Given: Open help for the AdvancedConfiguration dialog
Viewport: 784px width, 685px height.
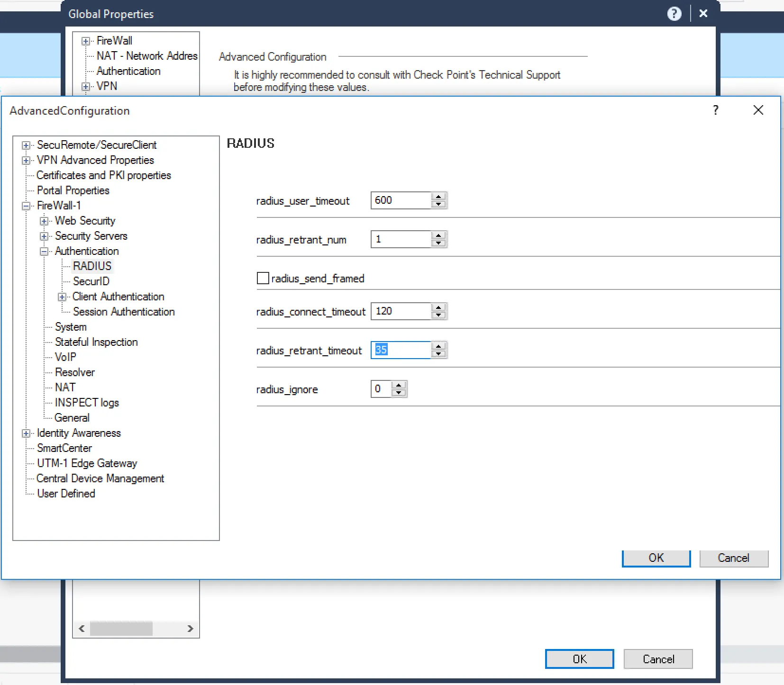Looking at the screenshot, I should [715, 110].
